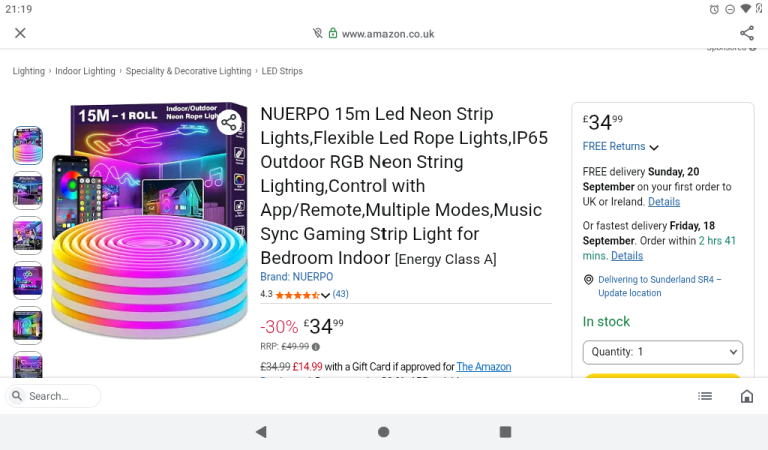
Task: Tap the share icon on product image
Action: (x=229, y=122)
